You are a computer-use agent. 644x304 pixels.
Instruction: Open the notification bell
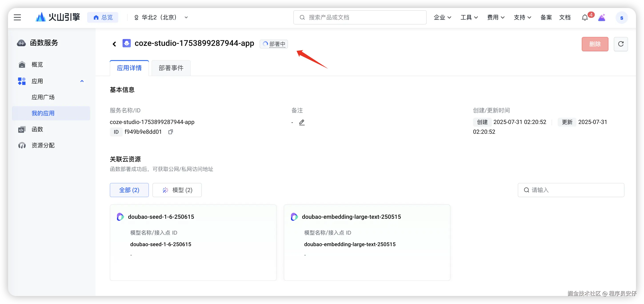tap(584, 18)
